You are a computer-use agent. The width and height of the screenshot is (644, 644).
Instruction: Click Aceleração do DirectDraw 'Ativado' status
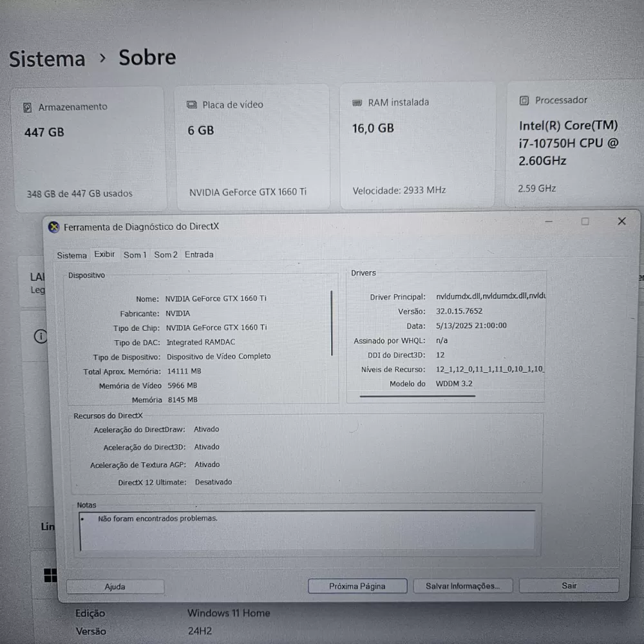[x=207, y=429]
